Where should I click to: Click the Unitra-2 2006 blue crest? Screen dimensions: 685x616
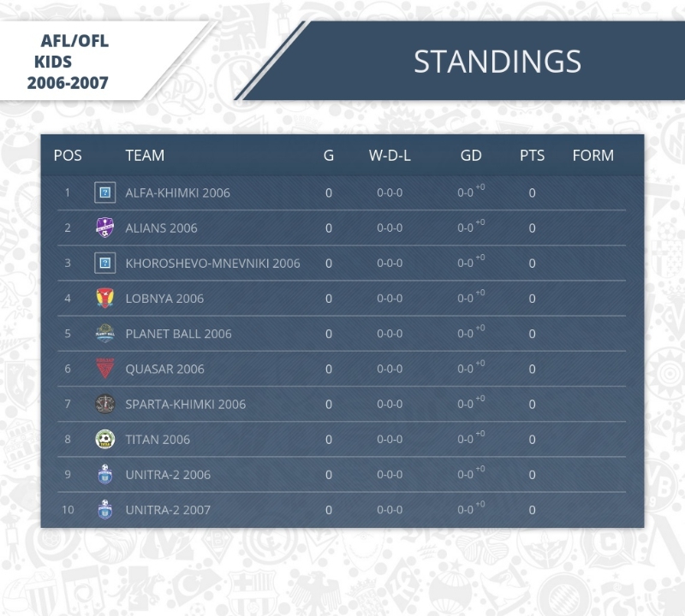tap(104, 475)
